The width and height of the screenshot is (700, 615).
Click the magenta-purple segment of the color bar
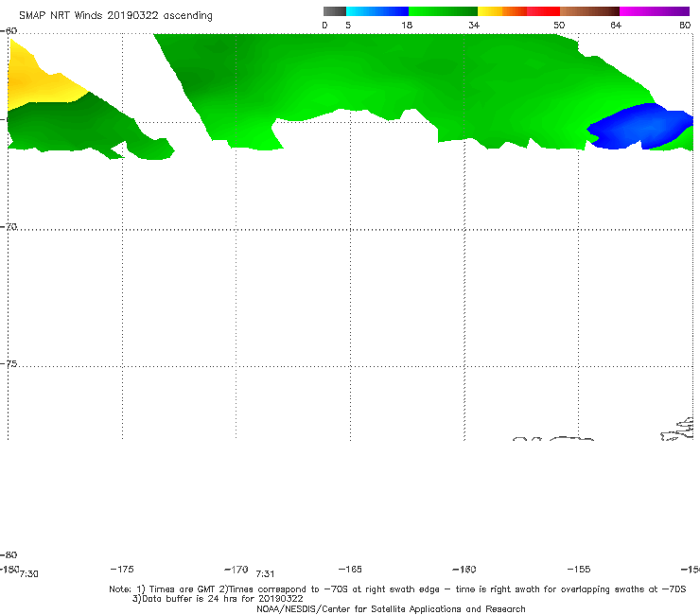(x=655, y=11)
